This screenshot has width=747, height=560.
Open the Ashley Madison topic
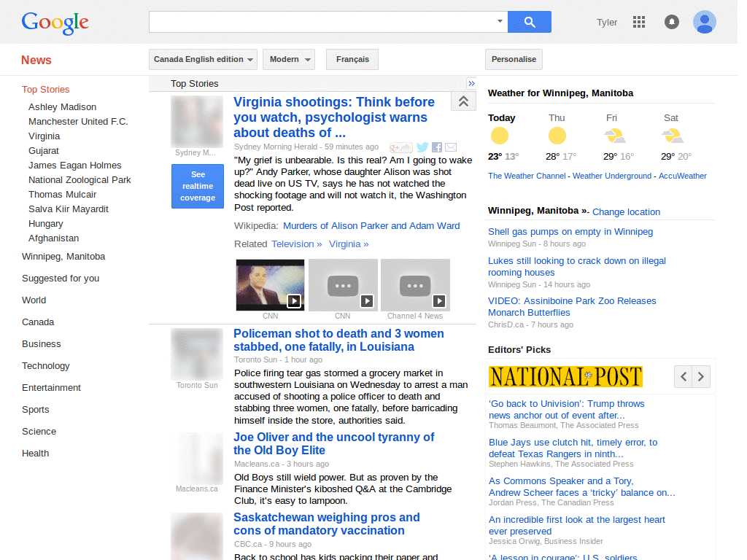(x=63, y=107)
